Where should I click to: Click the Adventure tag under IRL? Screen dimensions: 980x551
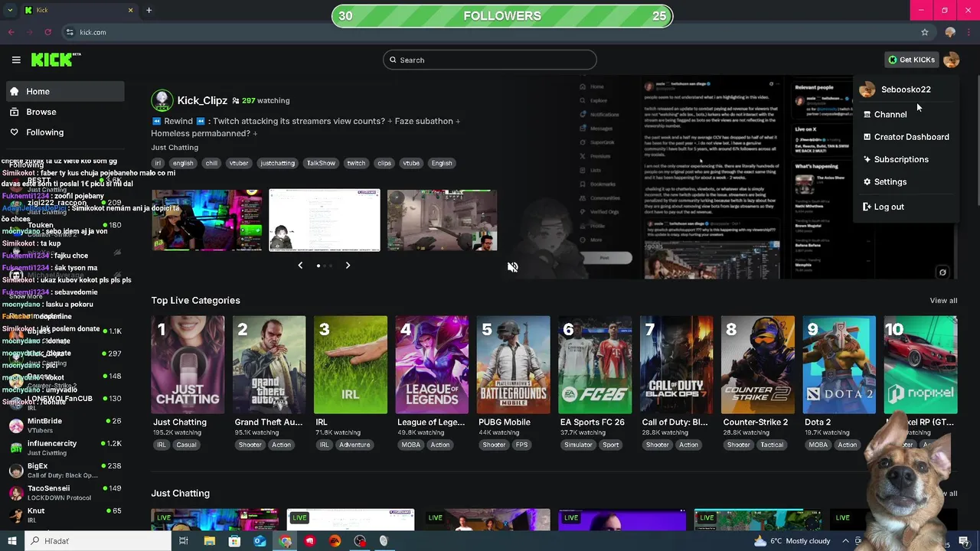[354, 445]
